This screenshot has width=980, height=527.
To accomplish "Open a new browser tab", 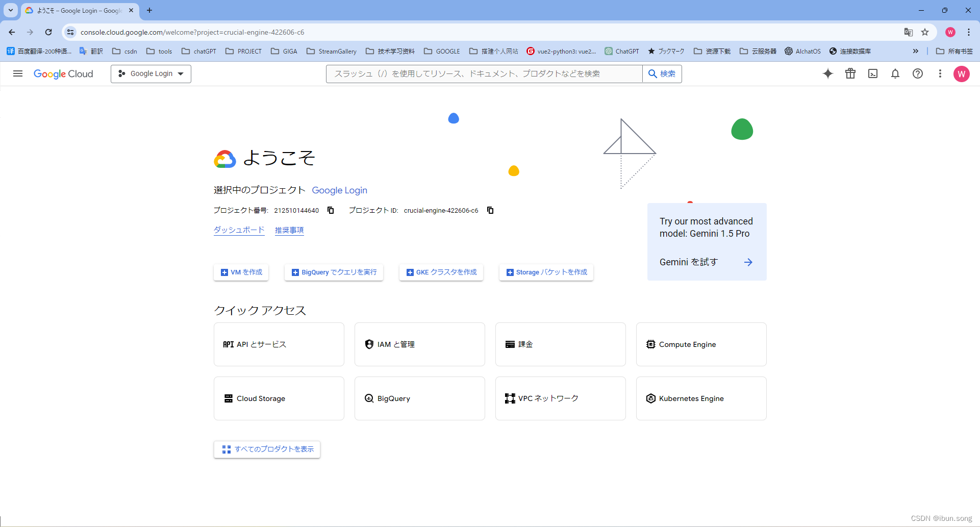I will tap(149, 10).
